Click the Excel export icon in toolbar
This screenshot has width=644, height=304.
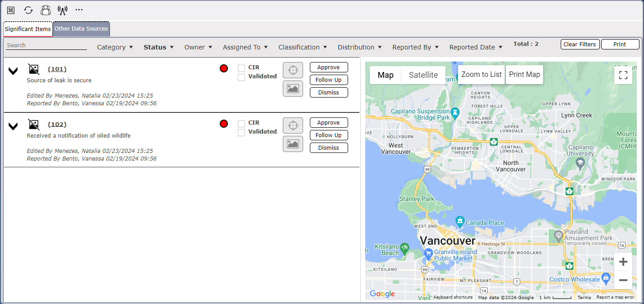[x=11, y=10]
